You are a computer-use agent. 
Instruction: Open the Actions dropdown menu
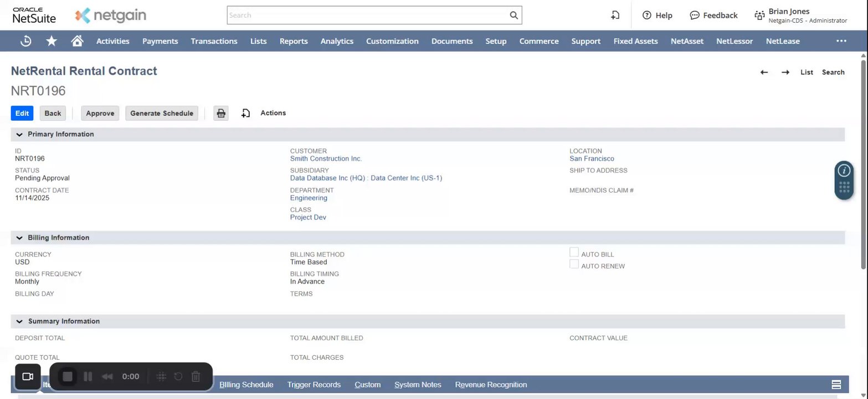273,113
